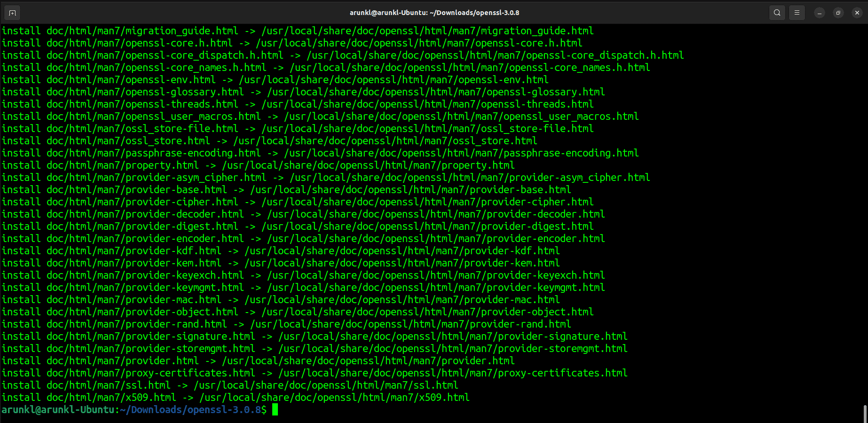This screenshot has height=423, width=868.
Task: Click the openssl-glossary.html install line
Action: 303,92
